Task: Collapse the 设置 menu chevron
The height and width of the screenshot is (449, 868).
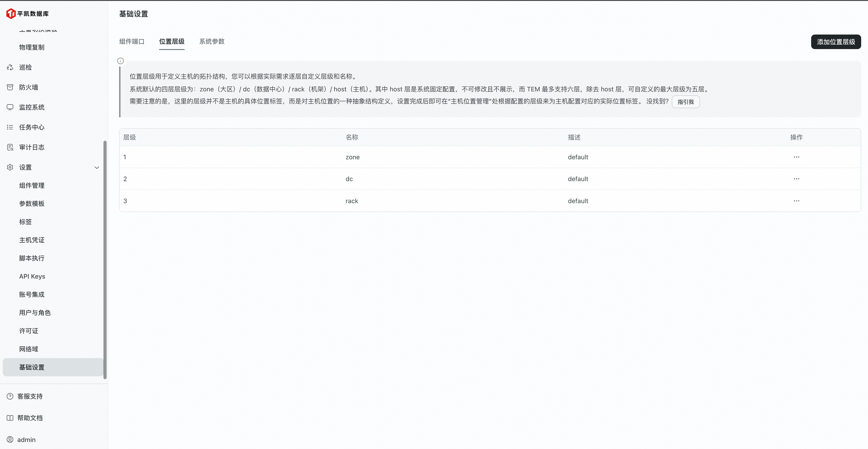Action: (x=97, y=167)
